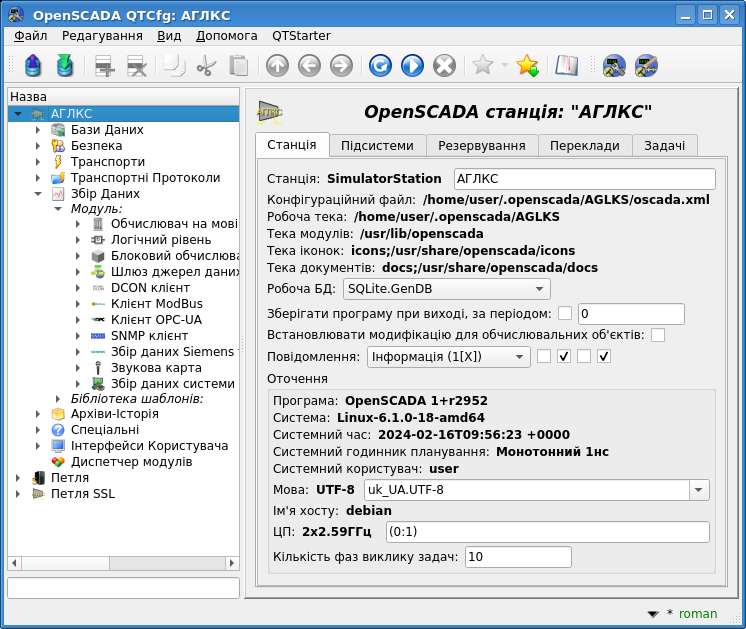Open the Робоча БД SQLite.GenDB dropdown
The image size is (746, 629).
click(x=446, y=289)
